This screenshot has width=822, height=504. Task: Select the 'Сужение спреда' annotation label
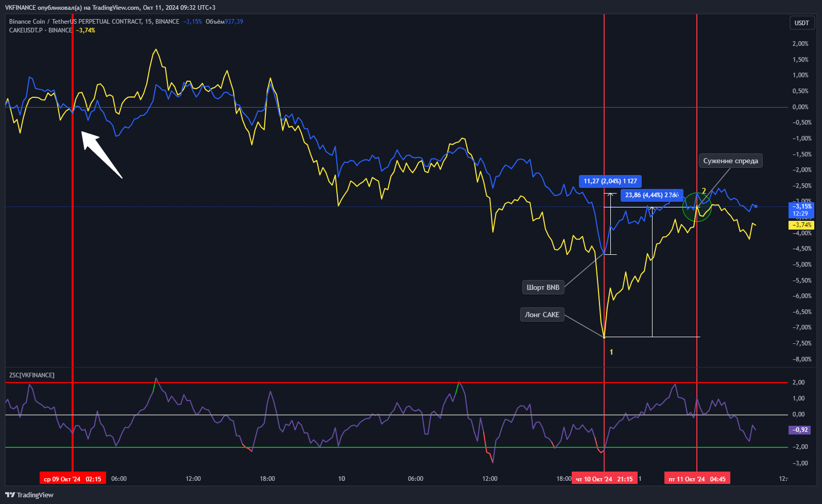tap(730, 161)
